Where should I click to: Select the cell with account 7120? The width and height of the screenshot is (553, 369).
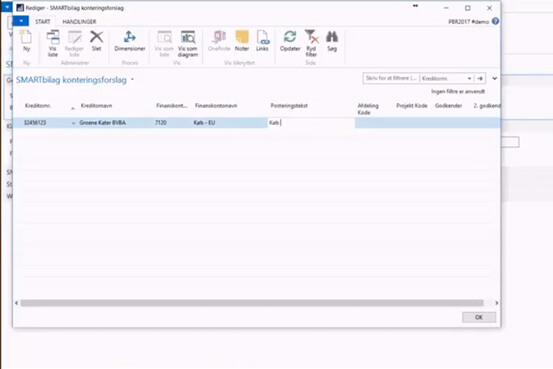(161, 123)
